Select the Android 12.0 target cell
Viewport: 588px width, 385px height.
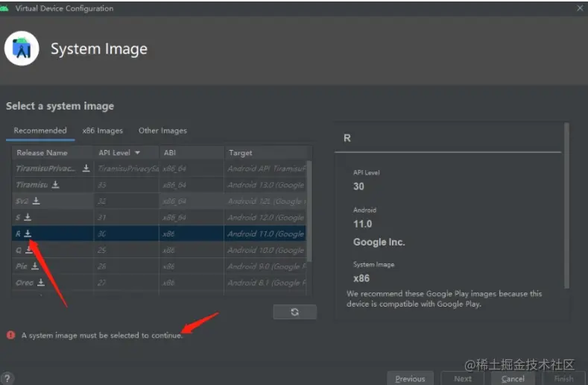point(265,217)
